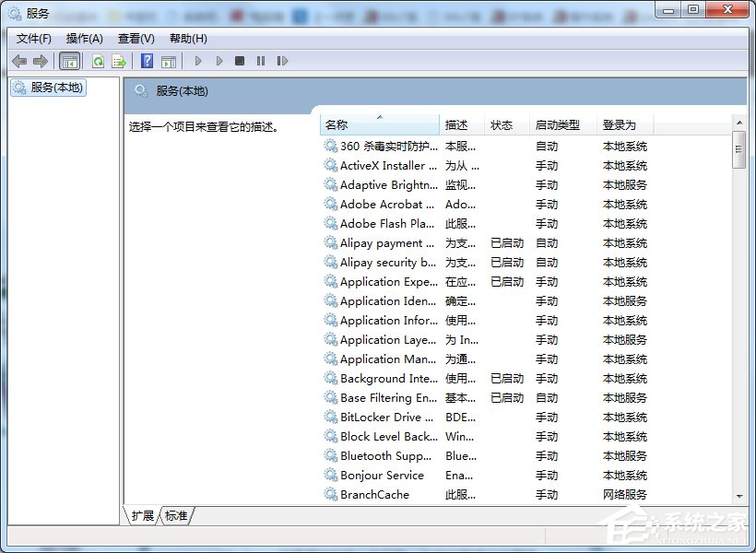Refresh the services list
Viewport: 756px width, 553px height.
click(x=99, y=60)
